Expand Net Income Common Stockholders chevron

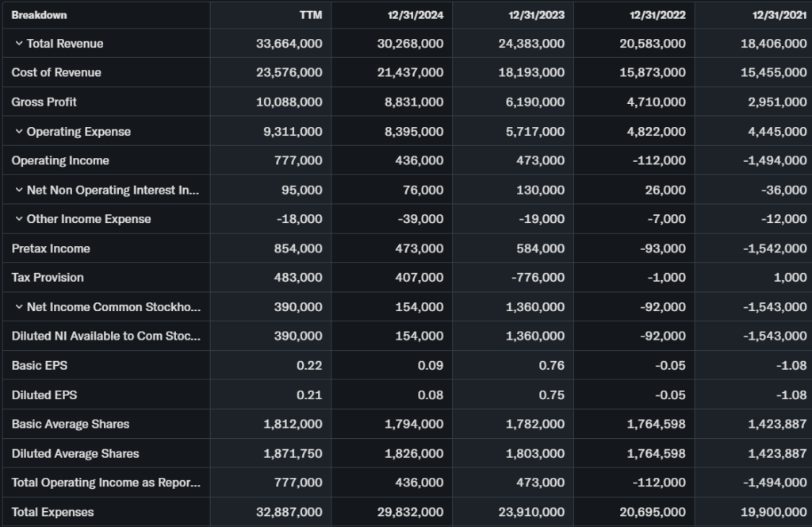(19, 307)
